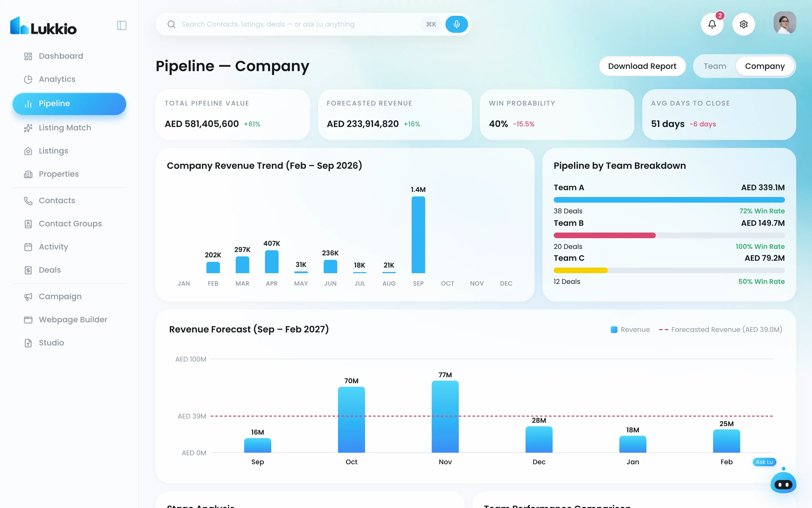Viewport: 812px width, 508px height.
Task: Click the user profile avatar
Action: (x=785, y=23)
